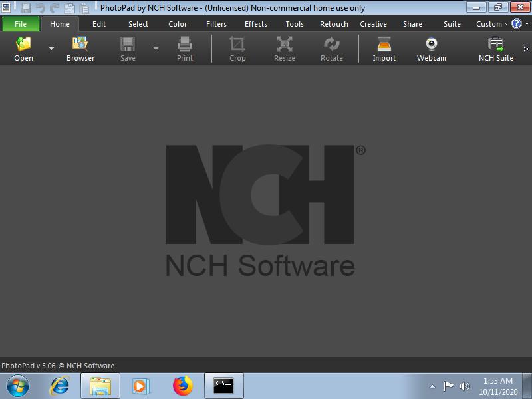Click the Undo arrow in the title bar

(41, 7)
